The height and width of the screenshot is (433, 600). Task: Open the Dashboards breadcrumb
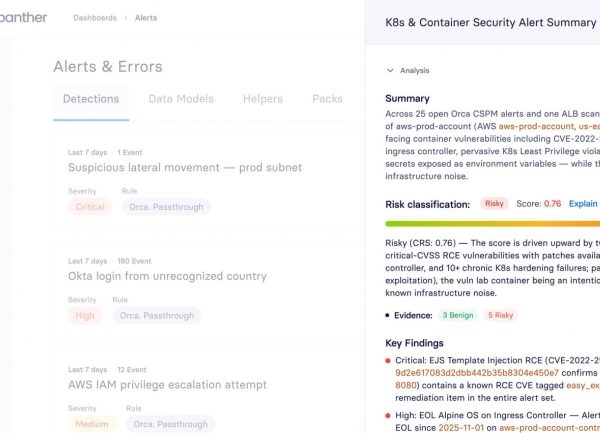click(x=95, y=18)
